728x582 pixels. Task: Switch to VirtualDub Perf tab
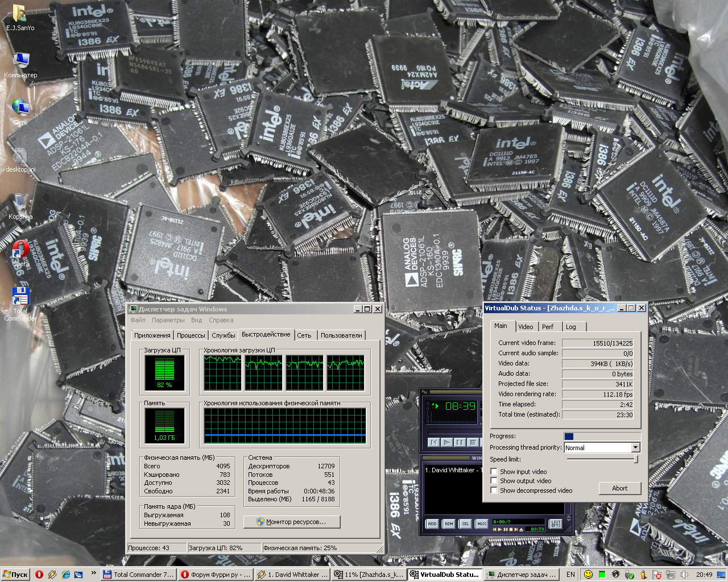tap(548, 327)
